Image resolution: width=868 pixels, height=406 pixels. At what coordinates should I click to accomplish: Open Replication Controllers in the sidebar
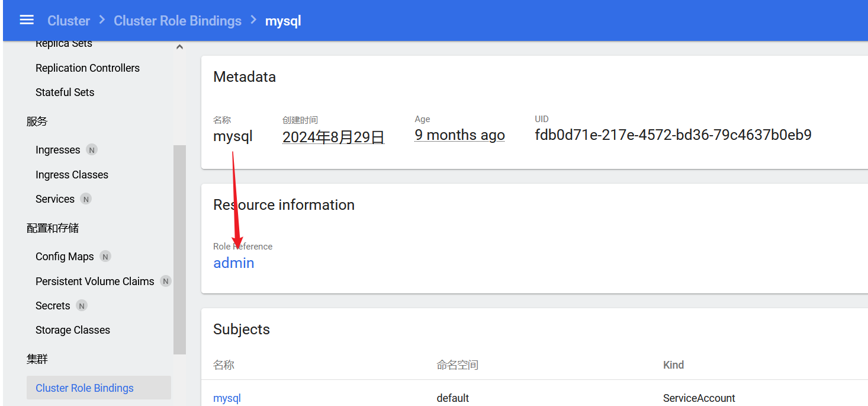click(x=88, y=68)
